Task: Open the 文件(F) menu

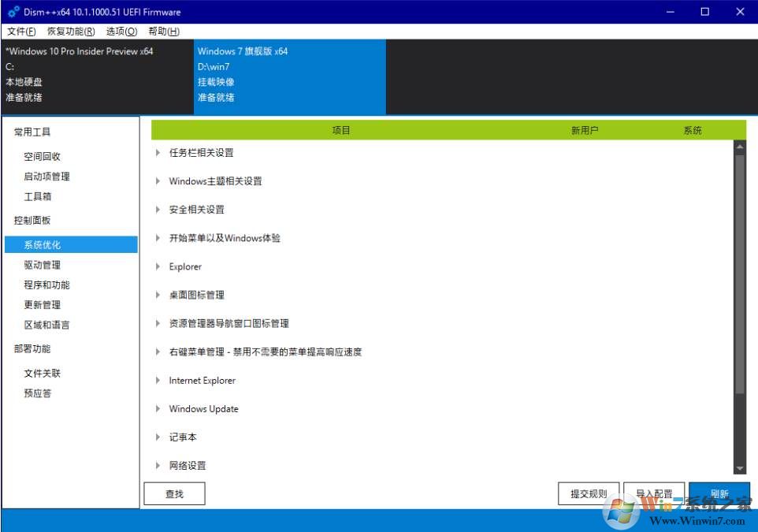Action: tap(21, 32)
